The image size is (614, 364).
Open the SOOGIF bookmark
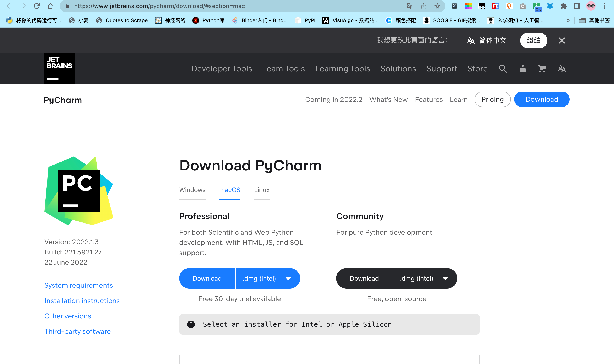pos(452,20)
